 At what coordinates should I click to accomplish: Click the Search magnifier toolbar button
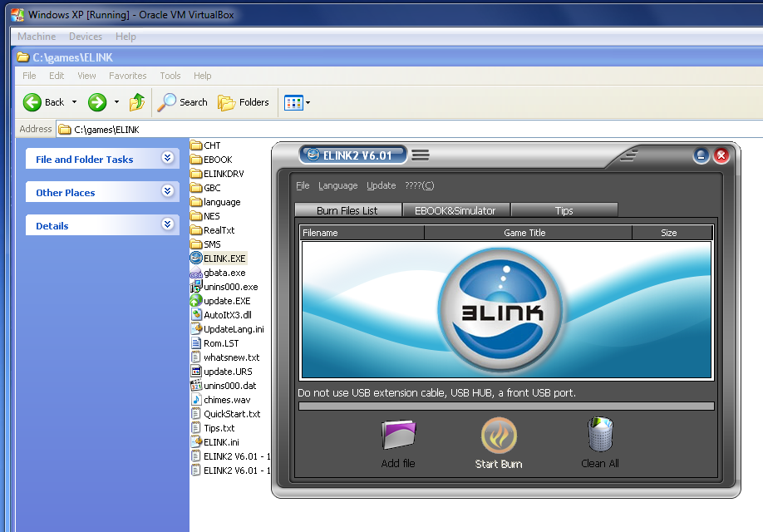point(183,102)
